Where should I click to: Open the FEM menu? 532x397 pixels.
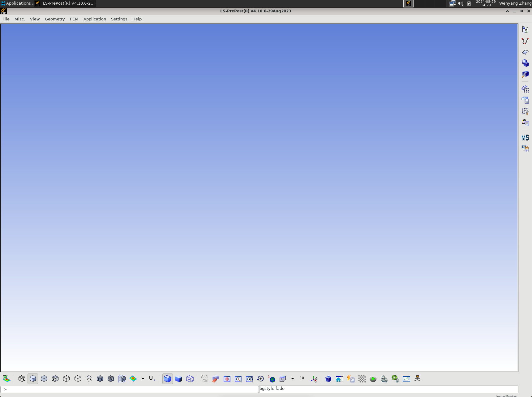pos(74,19)
